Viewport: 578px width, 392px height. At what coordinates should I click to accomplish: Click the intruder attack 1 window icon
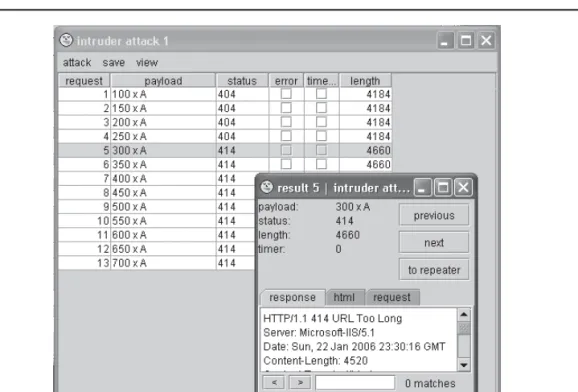click(x=66, y=40)
